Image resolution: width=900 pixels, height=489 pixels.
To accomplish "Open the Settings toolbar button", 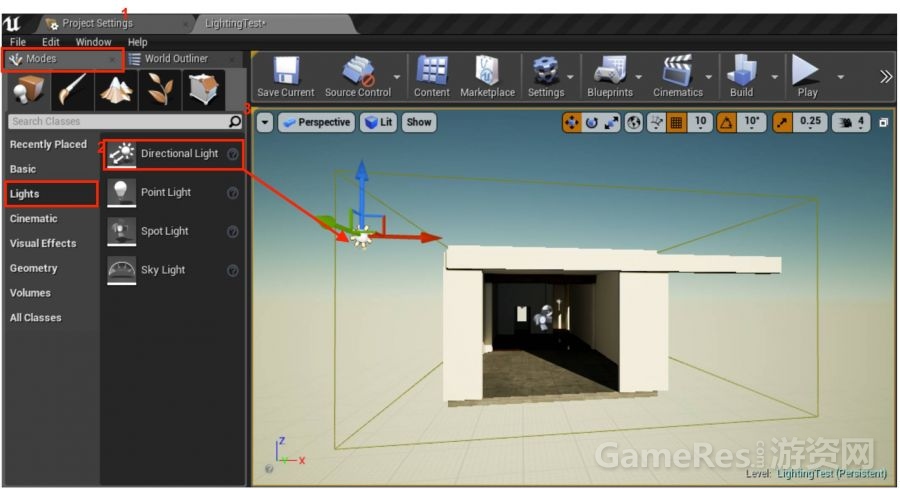I will coord(546,77).
